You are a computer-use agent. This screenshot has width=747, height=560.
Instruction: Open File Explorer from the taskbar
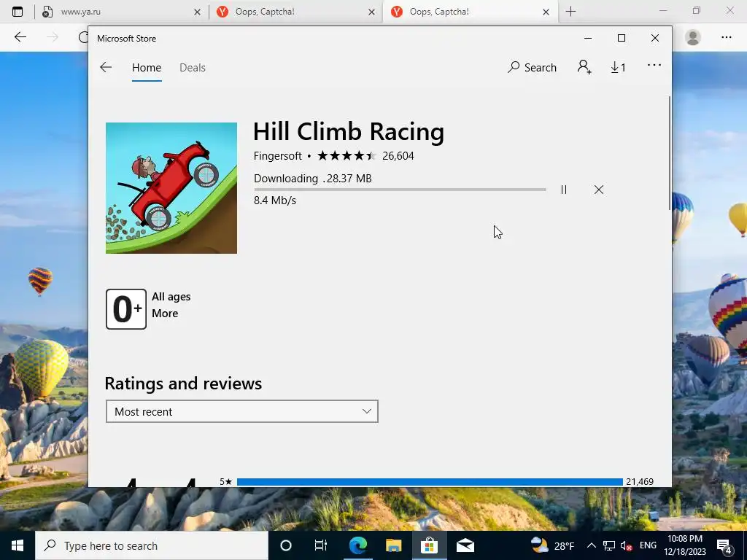tap(393, 545)
